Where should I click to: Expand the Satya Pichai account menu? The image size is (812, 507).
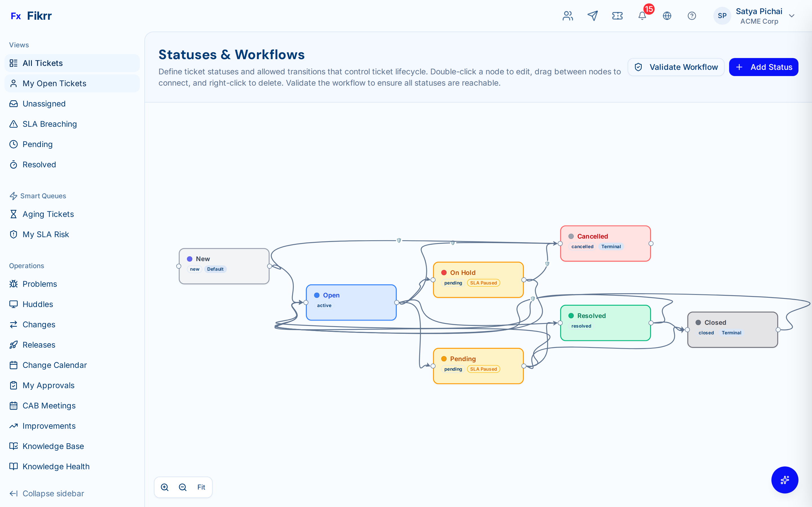point(792,16)
